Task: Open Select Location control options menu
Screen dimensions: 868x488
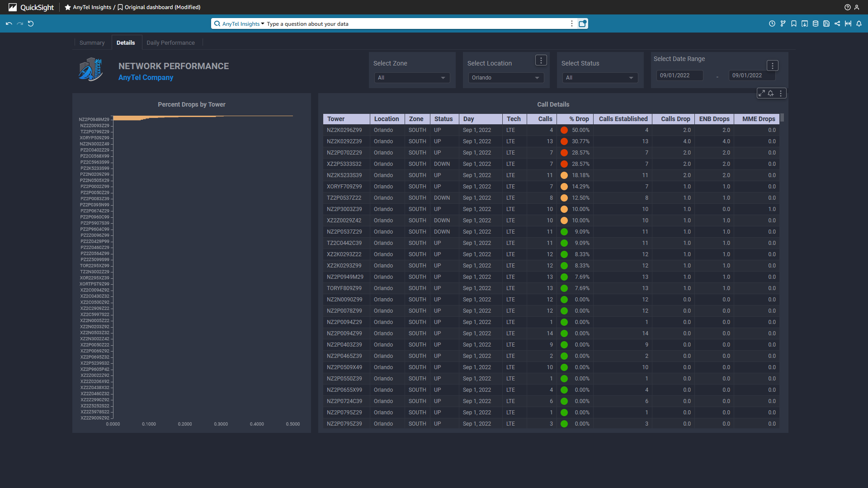Action: (541, 60)
